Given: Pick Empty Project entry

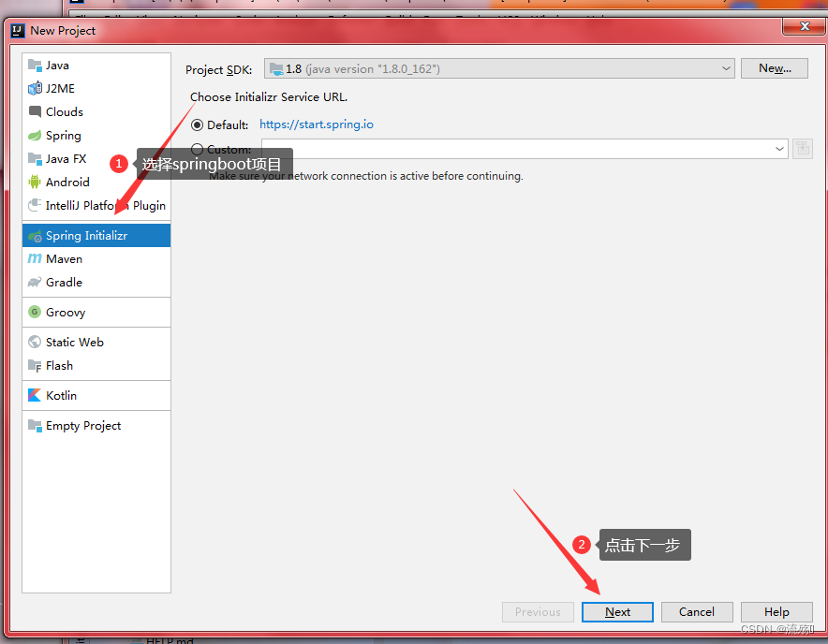Looking at the screenshot, I should (96, 426).
